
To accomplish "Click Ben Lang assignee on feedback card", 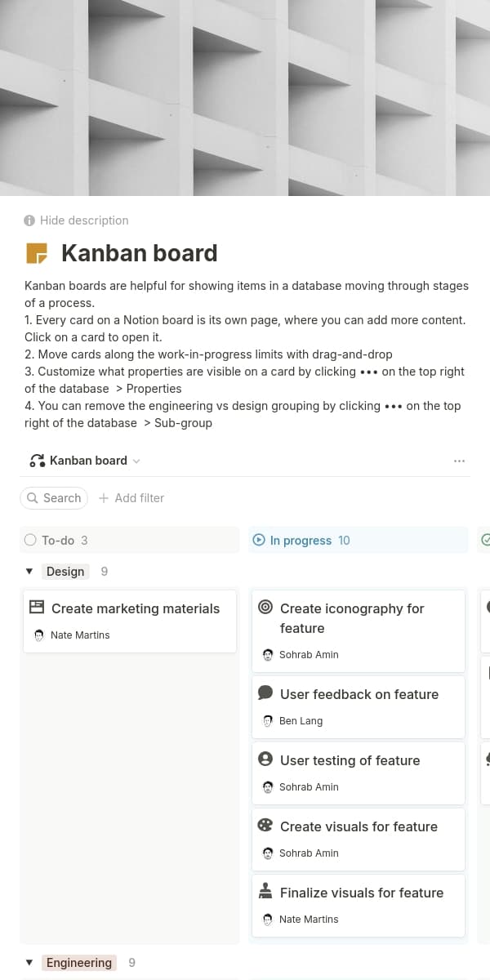I will [301, 721].
